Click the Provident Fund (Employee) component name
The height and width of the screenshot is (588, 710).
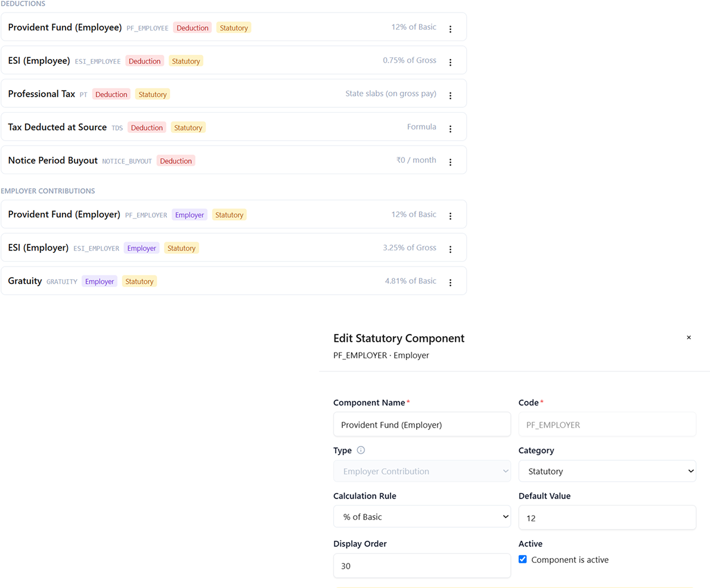(x=65, y=27)
